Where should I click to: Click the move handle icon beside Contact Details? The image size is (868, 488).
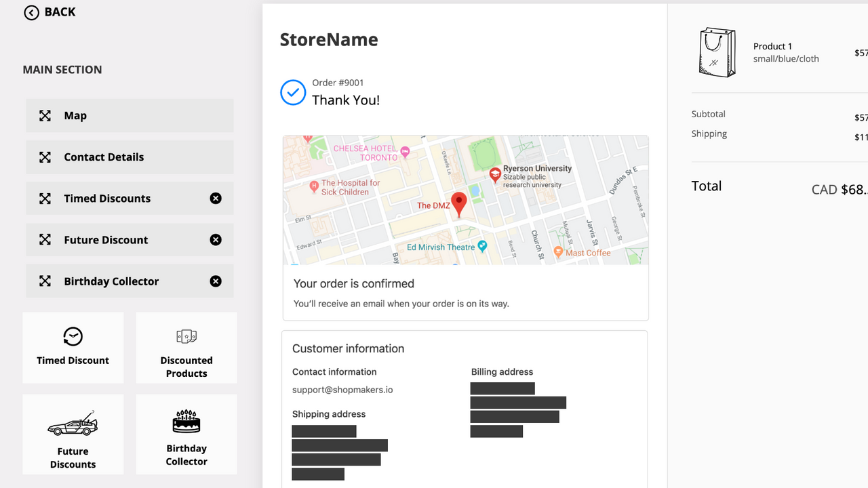click(45, 157)
